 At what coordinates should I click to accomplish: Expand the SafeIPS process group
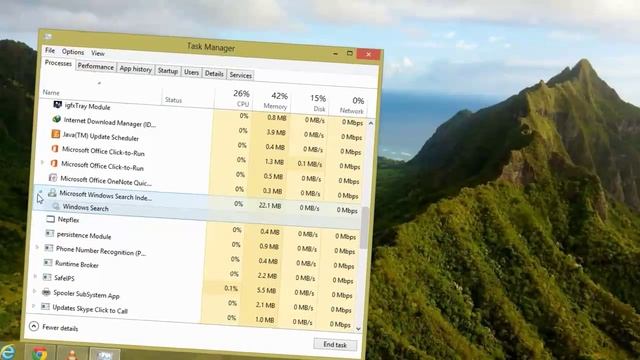[36, 276]
